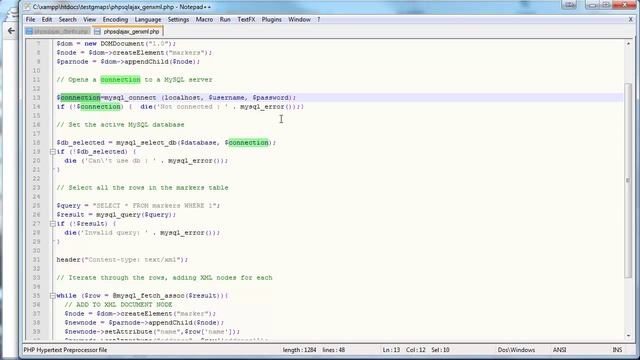Click the 'Sel : 10' status bar entry

(440, 350)
